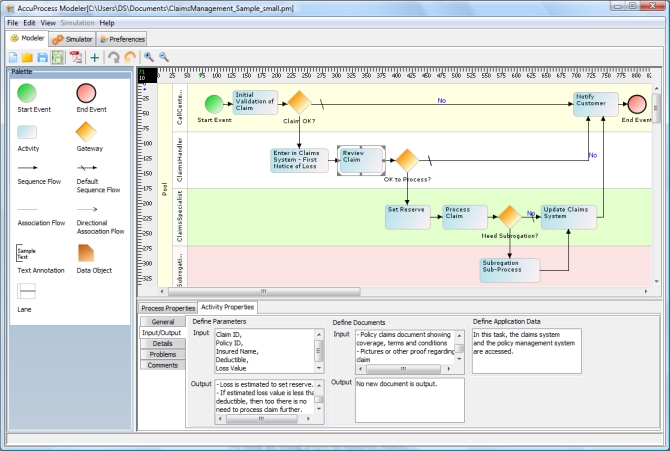Select the green Start Event on the canvas
Viewport: 670px width, 451px height.
[214, 104]
